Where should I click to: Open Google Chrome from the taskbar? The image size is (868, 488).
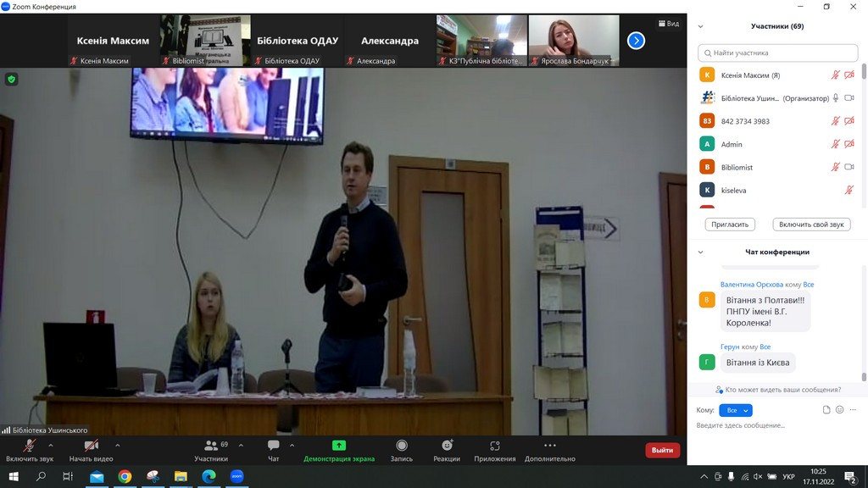click(125, 477)
